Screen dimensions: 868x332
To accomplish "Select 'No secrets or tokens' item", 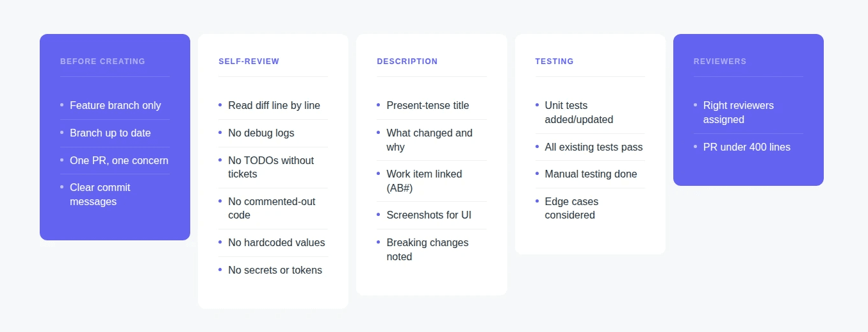I will point(275,270).
